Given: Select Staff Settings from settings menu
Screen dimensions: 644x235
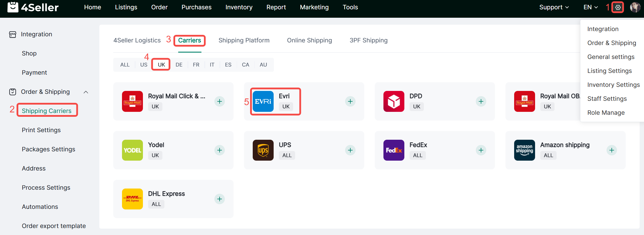Looking at the screenshot, I should 607,99.
